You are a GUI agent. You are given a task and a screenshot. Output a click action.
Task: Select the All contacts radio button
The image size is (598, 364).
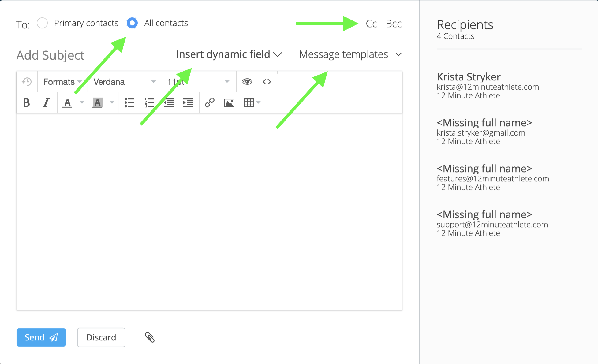click(132, 23)
